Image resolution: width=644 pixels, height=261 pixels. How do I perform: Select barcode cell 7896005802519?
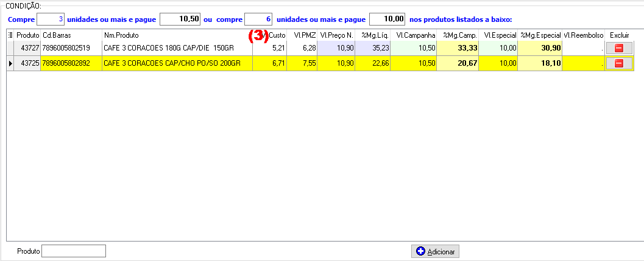[71, 48]
